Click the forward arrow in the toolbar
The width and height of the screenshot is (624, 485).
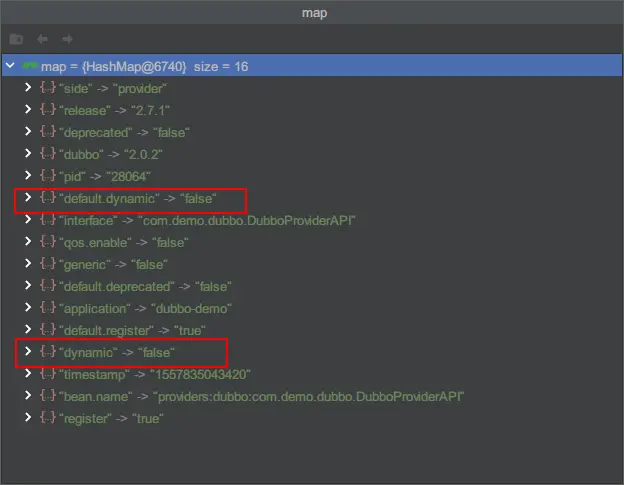coord(67,39)
